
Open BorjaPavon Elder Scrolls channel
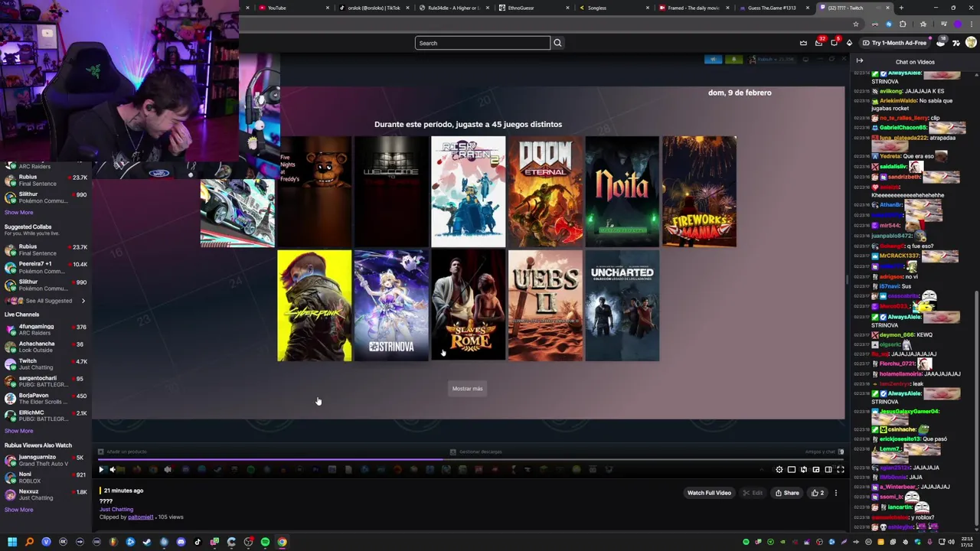point(46,399)
